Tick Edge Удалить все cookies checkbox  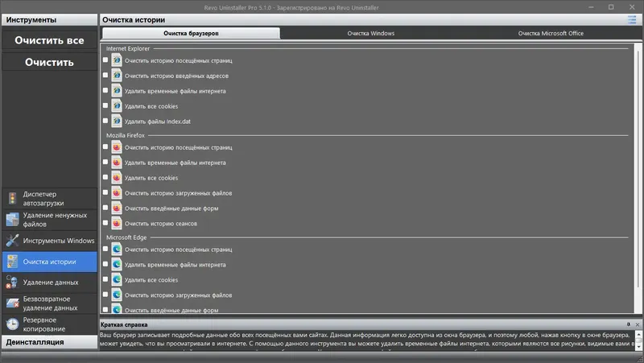point(105,279)
